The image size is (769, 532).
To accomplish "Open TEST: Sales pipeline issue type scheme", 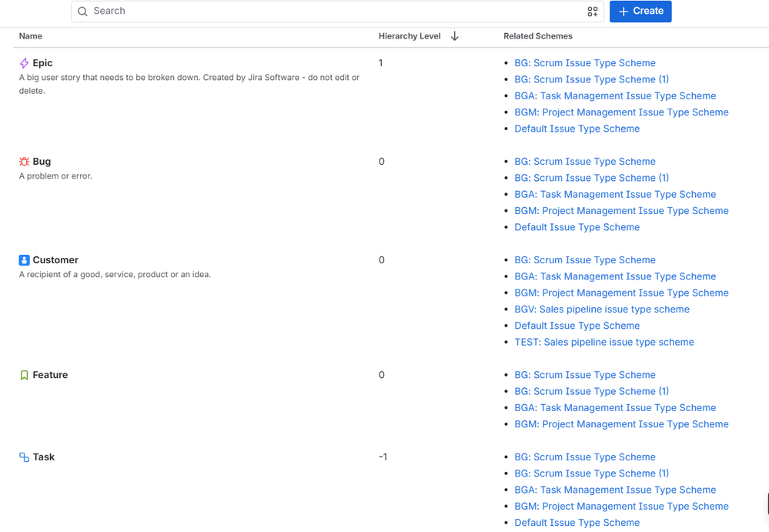I will [603, 343].
